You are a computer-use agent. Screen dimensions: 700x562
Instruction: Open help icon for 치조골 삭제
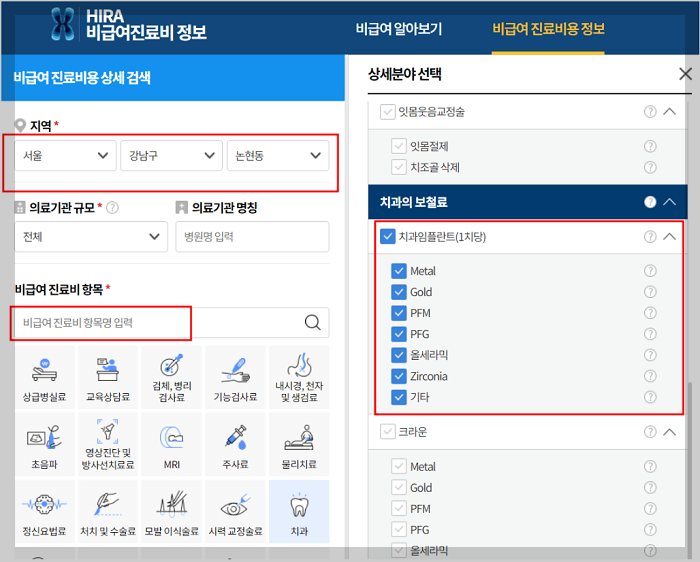coord(650,167)
